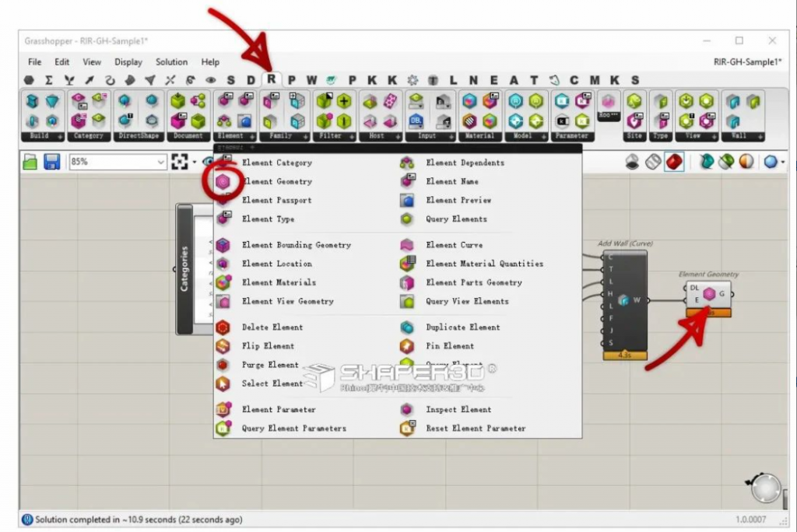Screen dimensions: 797x532
Task: Open the RIR-GH-Sample1* document selector
Action: coord(747,62)
